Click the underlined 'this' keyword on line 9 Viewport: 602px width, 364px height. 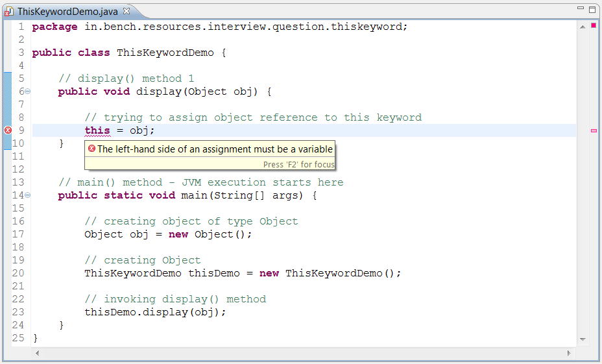tap(97, 130)
